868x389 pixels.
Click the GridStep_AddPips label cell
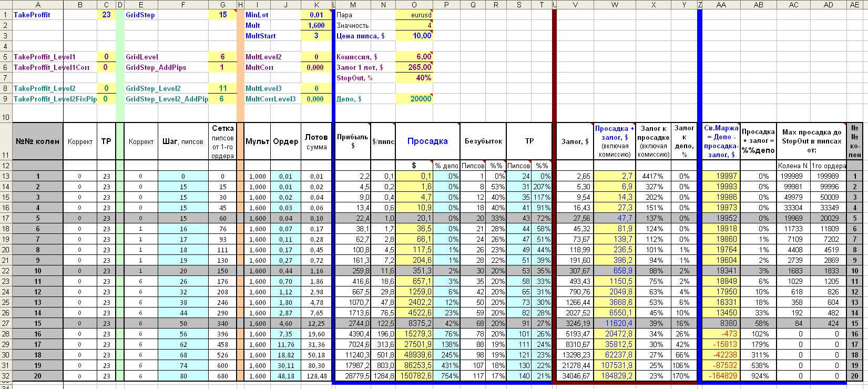click(x=166, y=67)
